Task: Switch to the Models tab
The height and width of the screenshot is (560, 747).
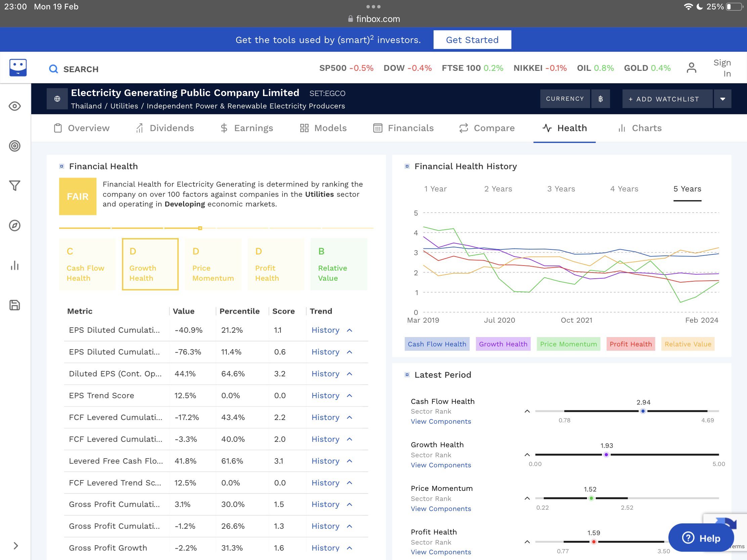Action: pos(323,128)
